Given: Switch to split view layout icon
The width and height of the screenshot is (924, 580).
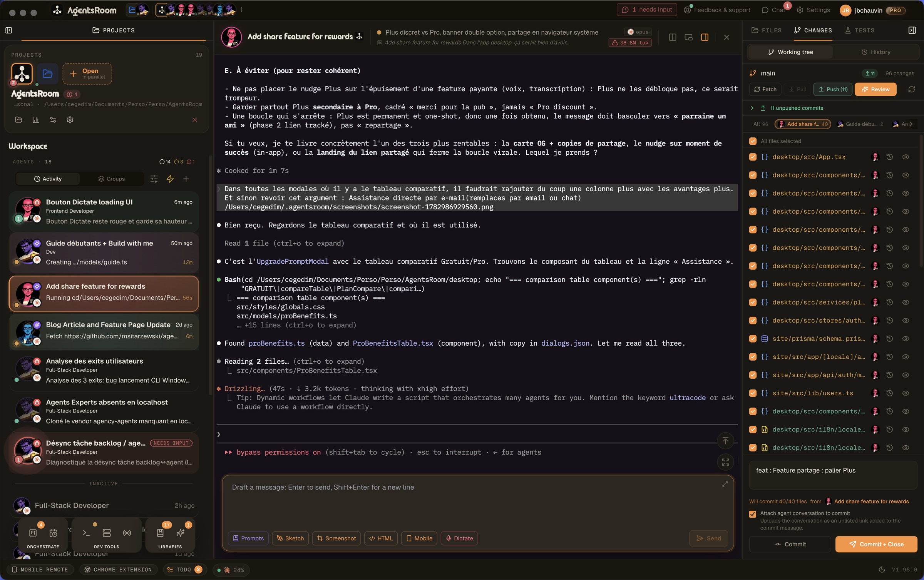Looking at the screenshot, I should pyautogui.click(x=673, y=37).
